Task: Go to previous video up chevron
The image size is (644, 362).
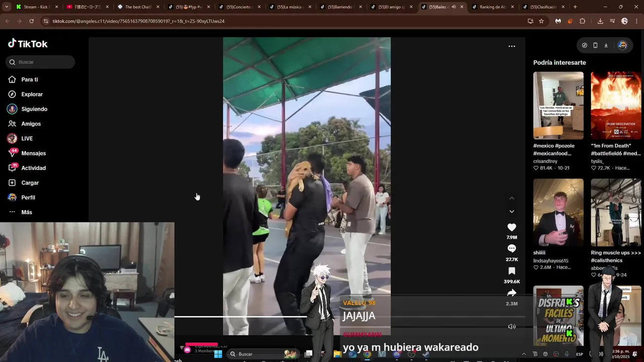Action: pyautogui.click(x=512, y=198)
